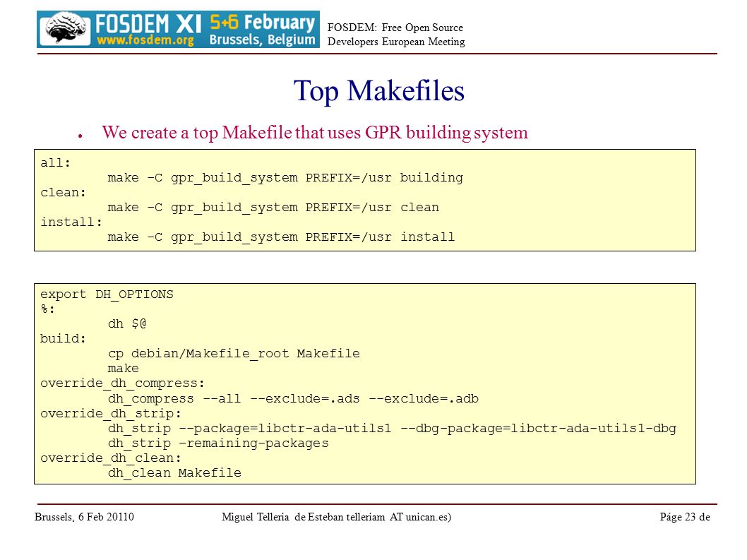
Task: Click footer text 'Brussels, 6 Feb 20110'
Action: coord(84,517)
